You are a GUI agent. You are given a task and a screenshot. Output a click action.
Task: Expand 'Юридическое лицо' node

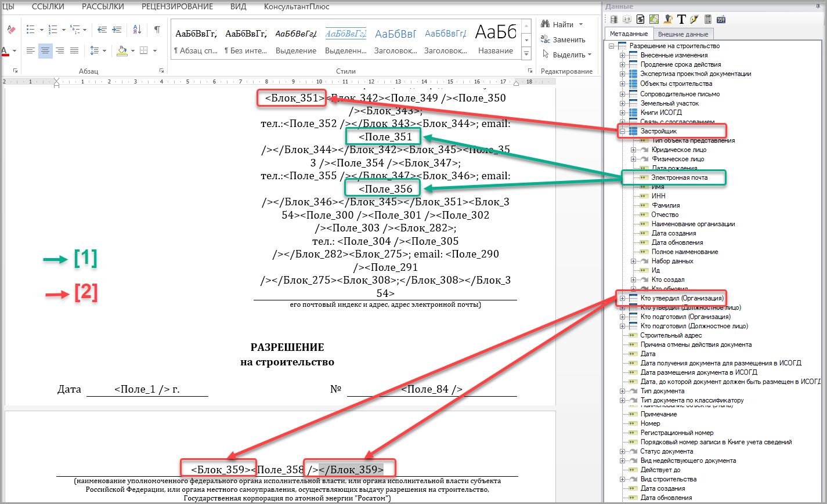pos(633,150)
